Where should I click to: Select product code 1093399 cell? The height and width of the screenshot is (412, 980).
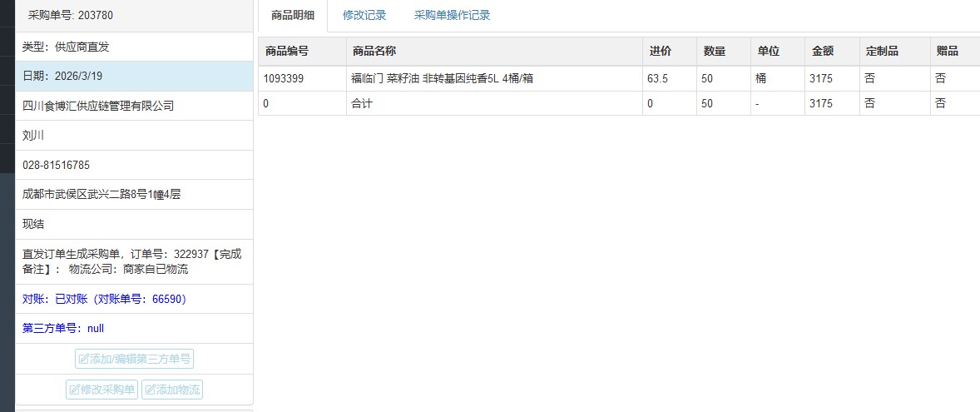pyautogui.click(x=284, y=78)
